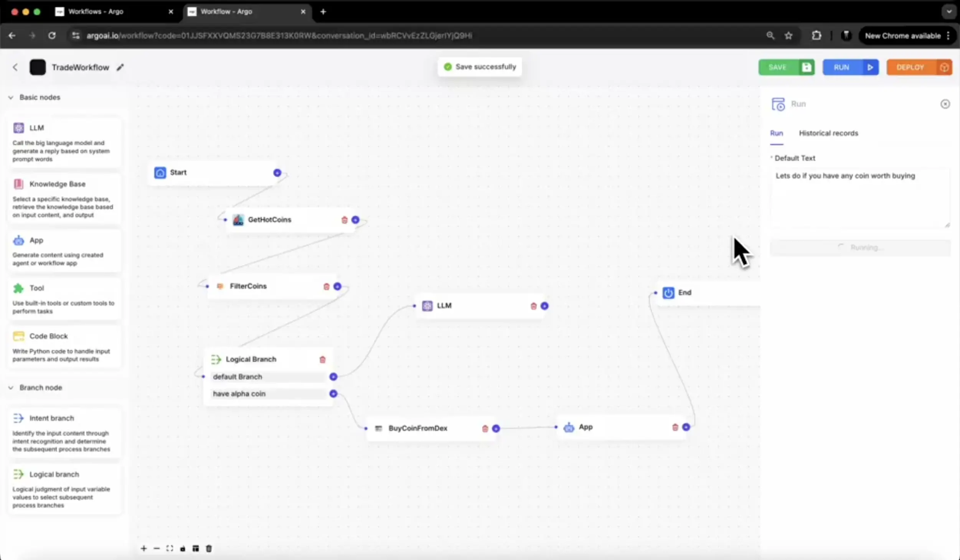Collapse the Basic nodes section

click(x=11, y=97)
